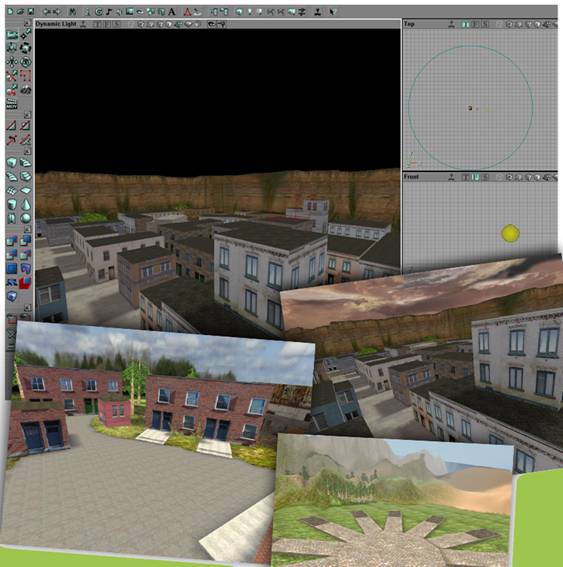Click the last icon in Dynamic Light viewport toolbar
563x567 pixels.
[x=221, y=24]
